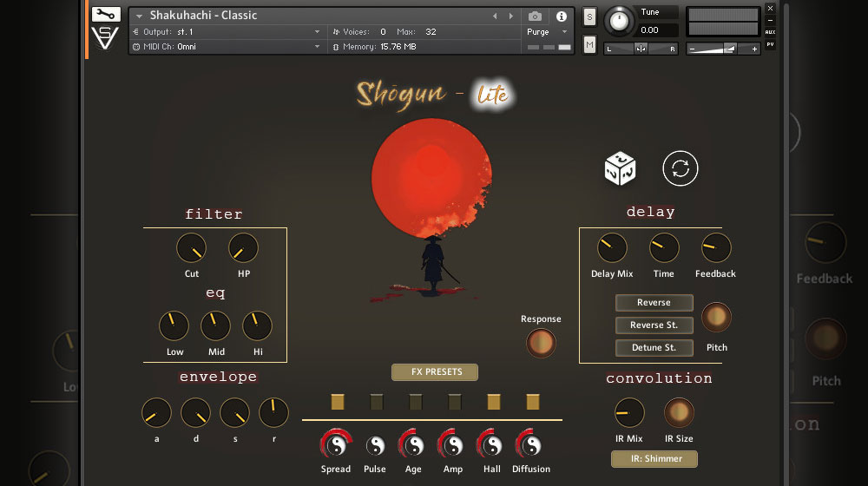Click the minus volume button

click(692, 49)
